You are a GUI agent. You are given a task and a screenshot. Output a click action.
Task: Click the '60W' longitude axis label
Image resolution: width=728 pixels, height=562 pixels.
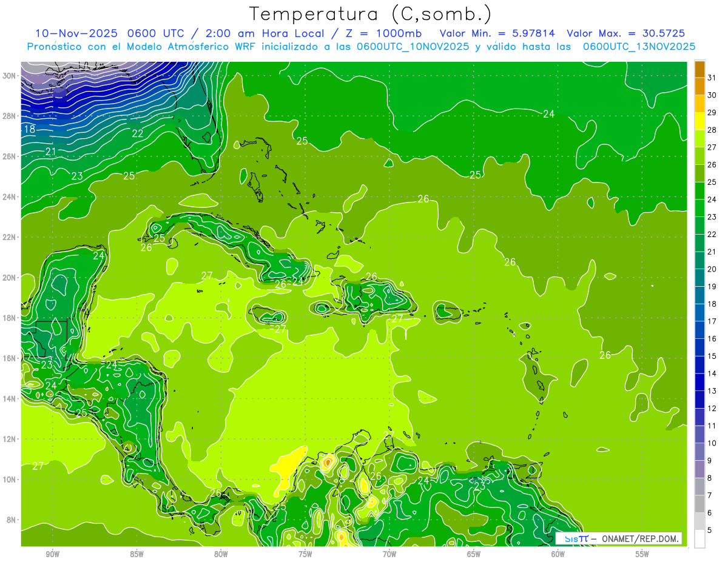[x=558, y=555]
